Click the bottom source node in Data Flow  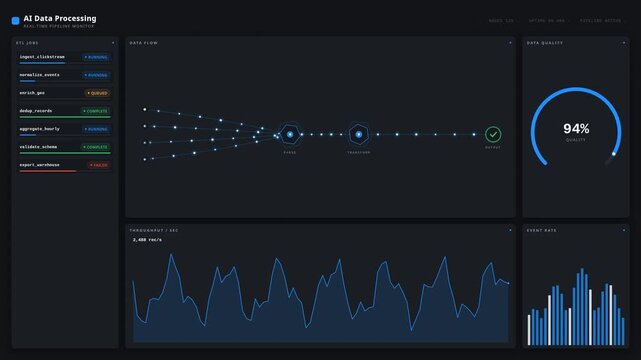click(144, 159)
